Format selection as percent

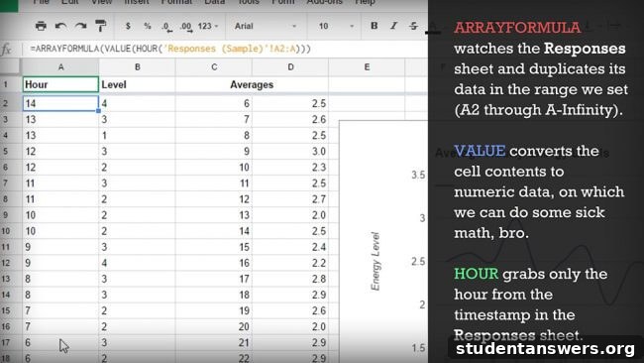(147, 26)
